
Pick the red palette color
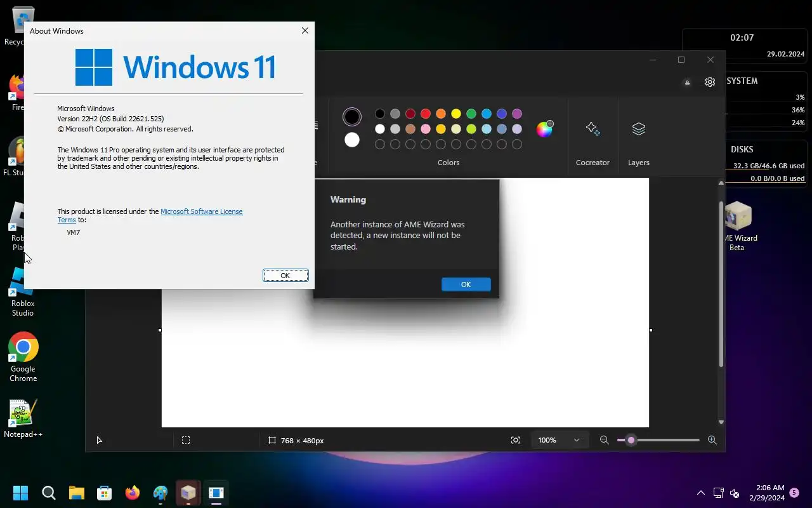point(426,114)
